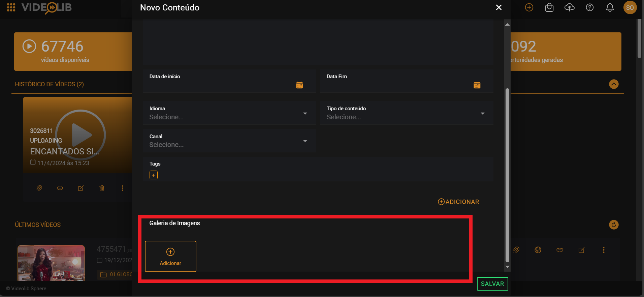Click the SALVAR button
644x297 pixels.
pyautogui.click(x=492, y=284)
